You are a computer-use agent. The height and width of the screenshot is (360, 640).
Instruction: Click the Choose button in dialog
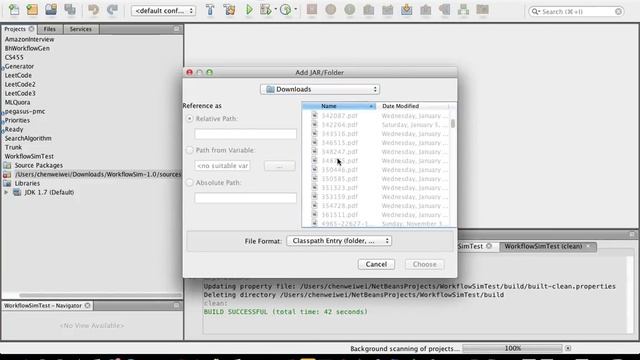tap(424, 264)
